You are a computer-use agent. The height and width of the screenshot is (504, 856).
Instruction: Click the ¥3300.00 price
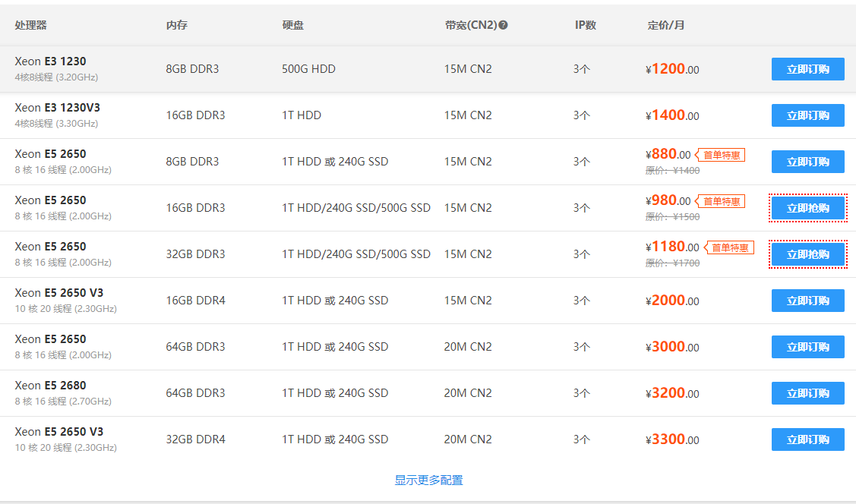click(x=672, y=440)
